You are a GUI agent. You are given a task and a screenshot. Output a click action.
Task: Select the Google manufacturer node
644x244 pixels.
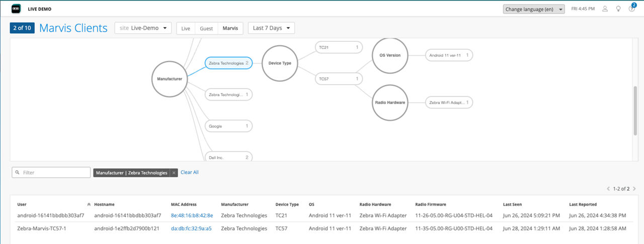click(228, 126)
